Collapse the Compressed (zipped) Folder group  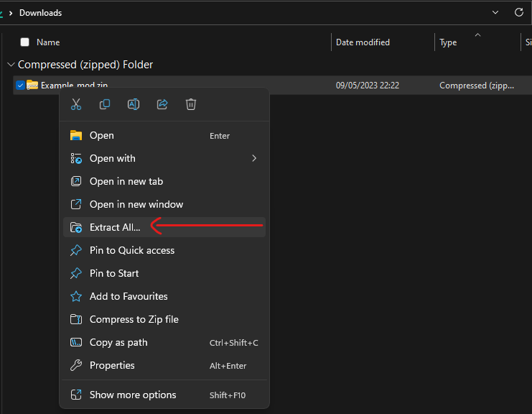tap(11, 65)
